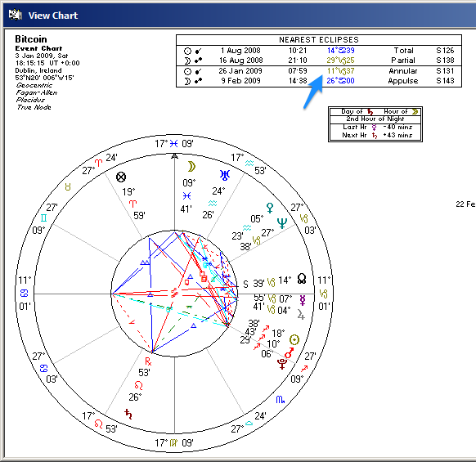The height and width of the screenshot is (462, 476).
Task: Click the Placidus house system text
Action: [x=30, y=100]
